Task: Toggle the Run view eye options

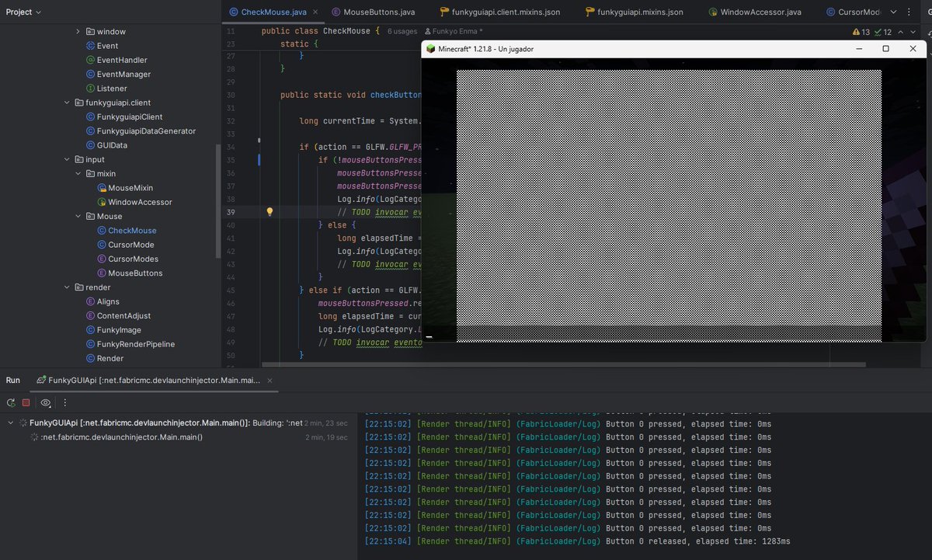Action: tap(46, 402)
